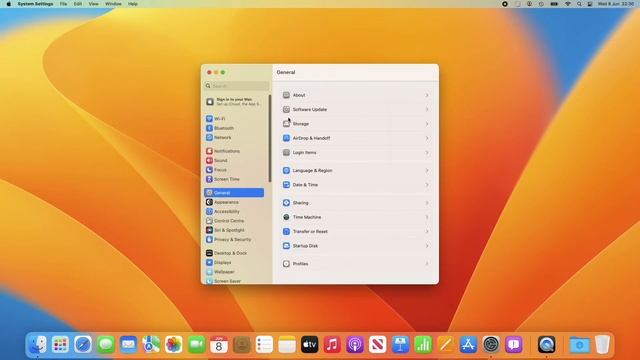This screenshot has width=640, height=360.
Task: Open Numbers app in Dock
Action: pos(423,344)
